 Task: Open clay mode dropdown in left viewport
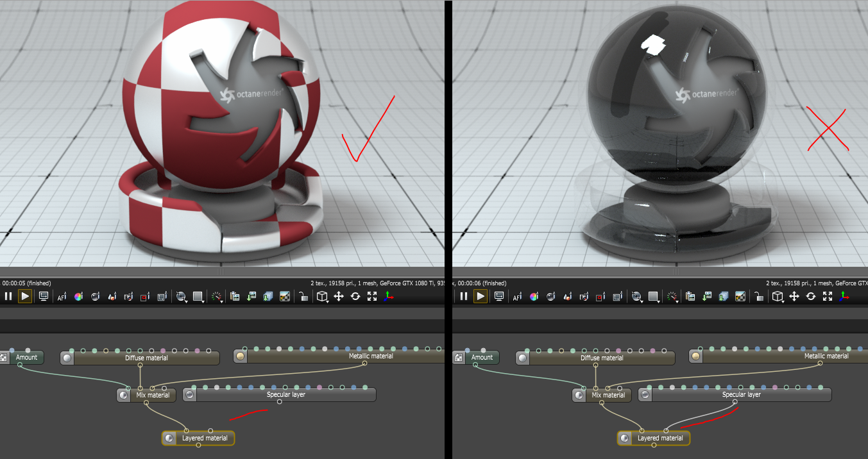(182, 296)
